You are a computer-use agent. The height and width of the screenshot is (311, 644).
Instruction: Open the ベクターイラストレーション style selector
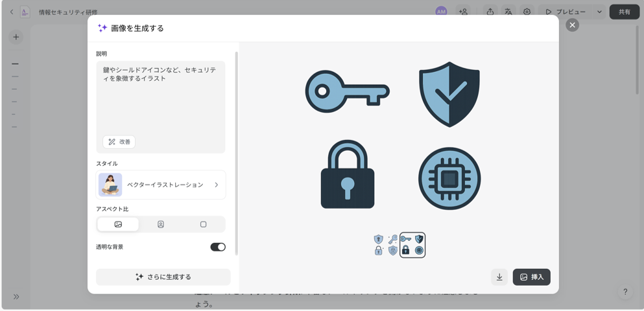click(x=161, y=185)
